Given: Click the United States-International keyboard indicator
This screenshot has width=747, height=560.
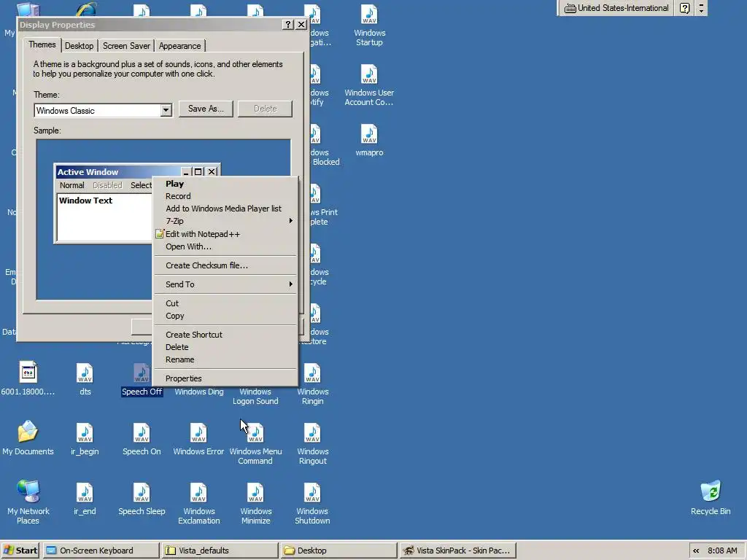Looking at the screenshot, I should 616,8.
